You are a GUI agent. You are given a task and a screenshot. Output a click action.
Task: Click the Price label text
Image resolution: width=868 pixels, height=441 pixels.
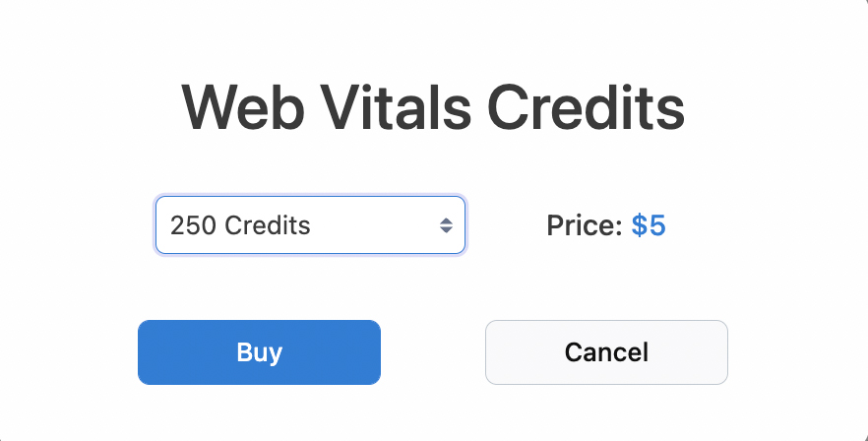coord(584,225)
